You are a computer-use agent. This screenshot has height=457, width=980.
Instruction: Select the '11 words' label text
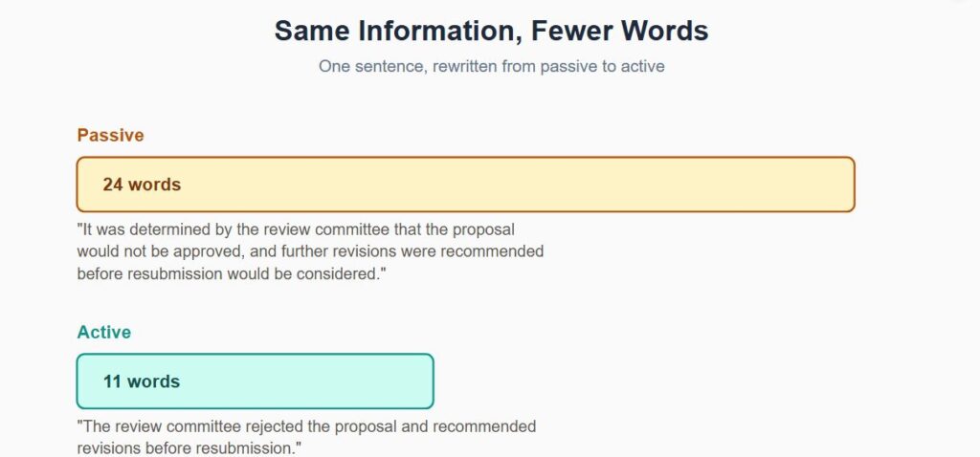(142, 381)
